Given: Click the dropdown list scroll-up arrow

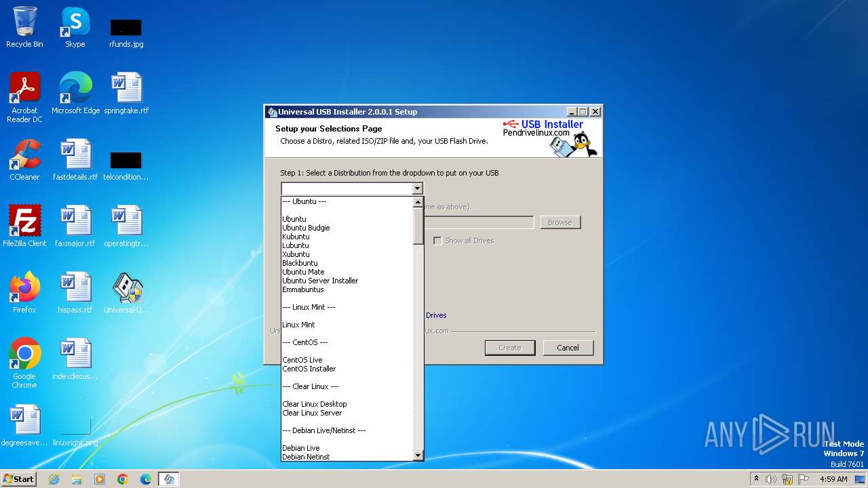Looking at the screenshot, I should pos(418,202).
